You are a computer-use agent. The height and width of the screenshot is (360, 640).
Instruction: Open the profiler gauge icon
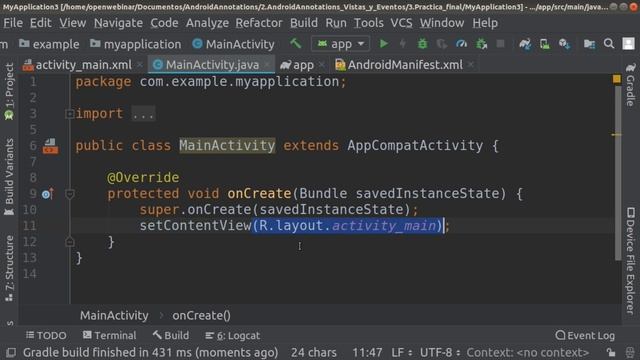[461, 44]
